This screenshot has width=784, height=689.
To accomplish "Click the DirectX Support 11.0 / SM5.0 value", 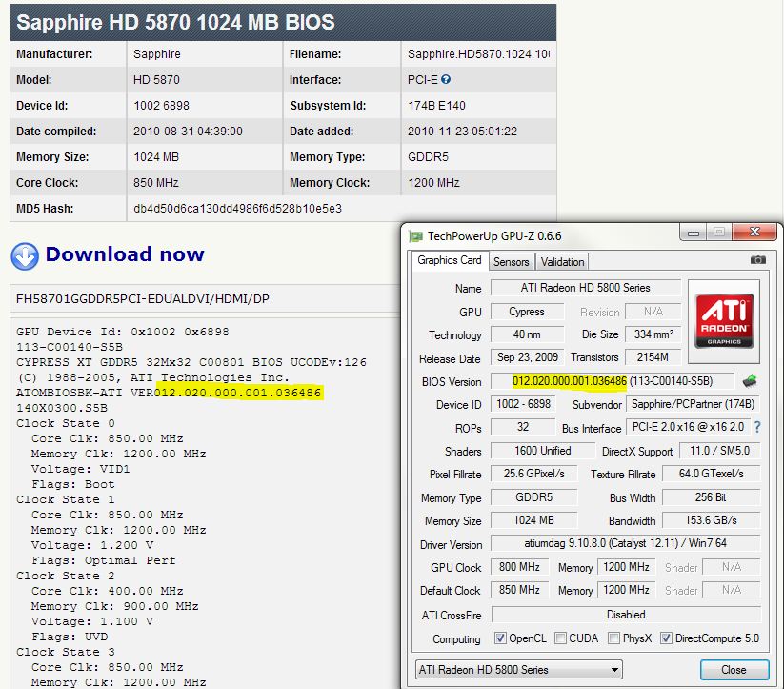I will 719,451.
